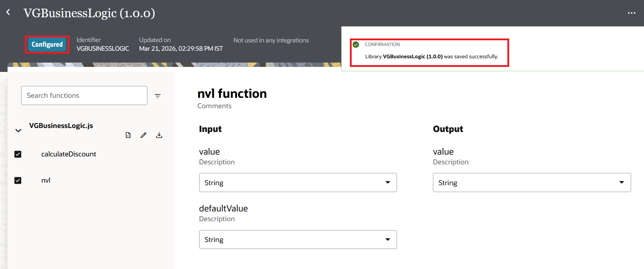
Task: Open the input value type dropdown
Action: [x=298, y=183]
